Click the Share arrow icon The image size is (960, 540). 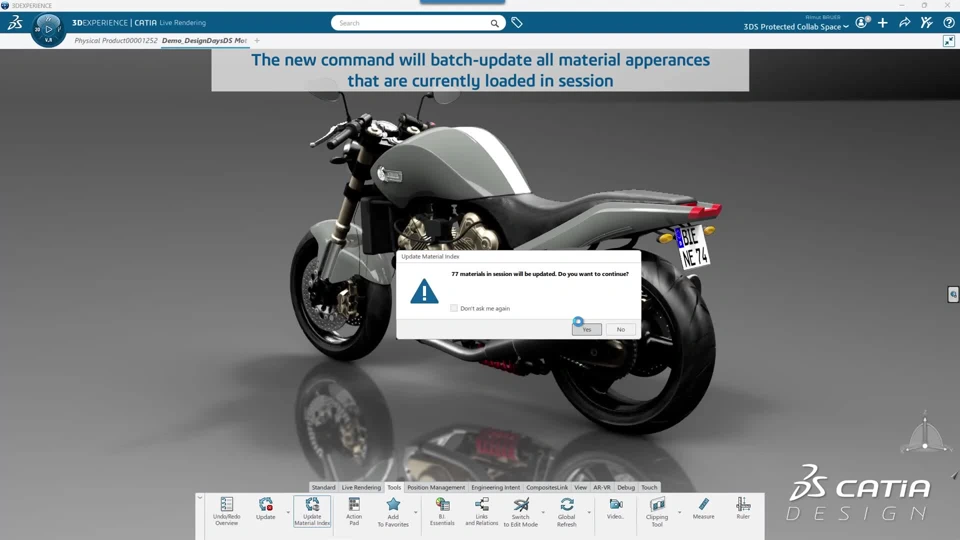(904, 23)
